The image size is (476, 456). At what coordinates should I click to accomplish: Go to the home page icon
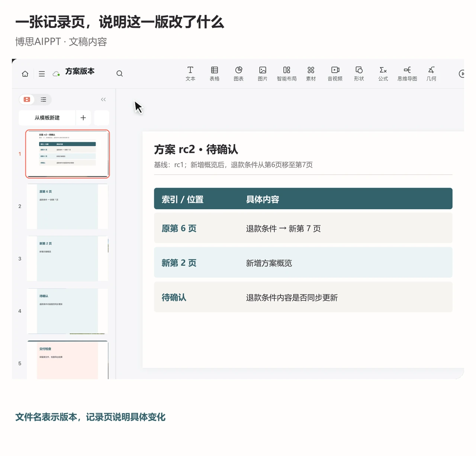(25, 74)
